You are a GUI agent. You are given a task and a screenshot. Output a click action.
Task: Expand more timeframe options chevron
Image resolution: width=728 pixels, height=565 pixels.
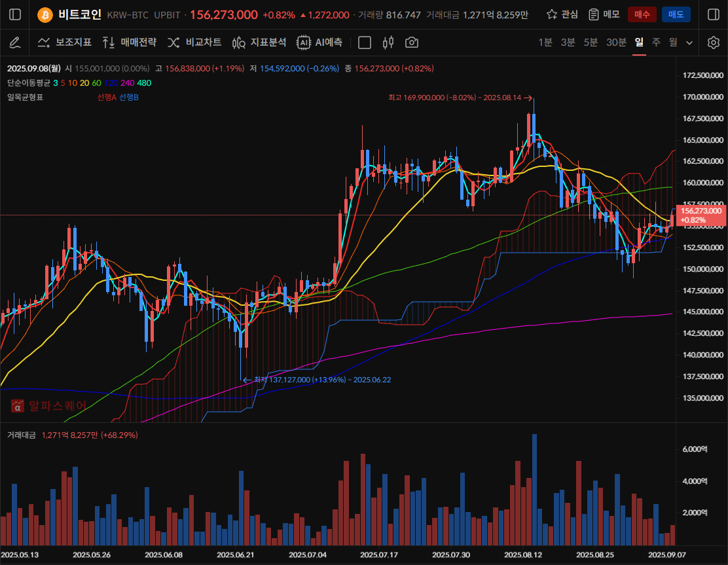tap(689, 43)
